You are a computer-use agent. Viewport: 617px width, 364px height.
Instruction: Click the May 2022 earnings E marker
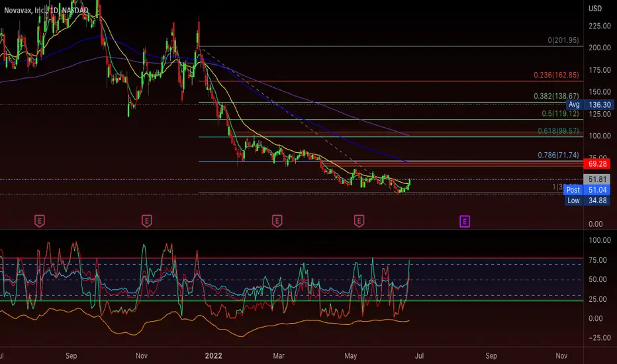(x=359, y=221)
